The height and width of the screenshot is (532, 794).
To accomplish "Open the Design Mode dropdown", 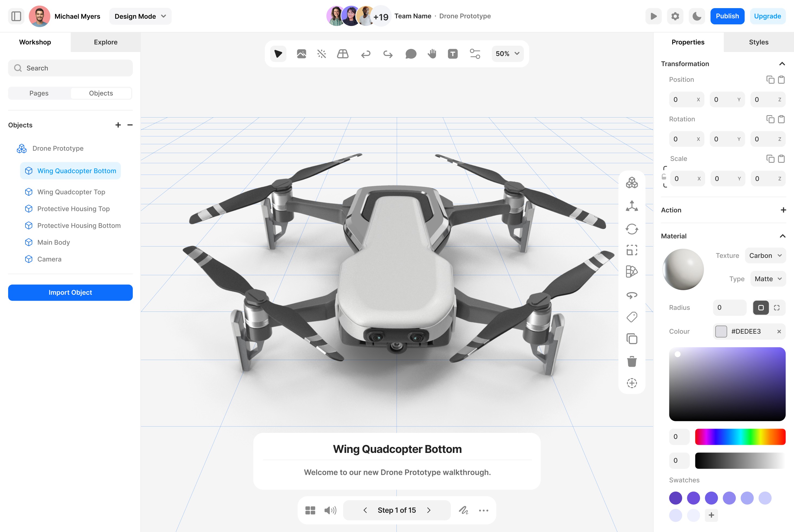I will coord(140,16).
